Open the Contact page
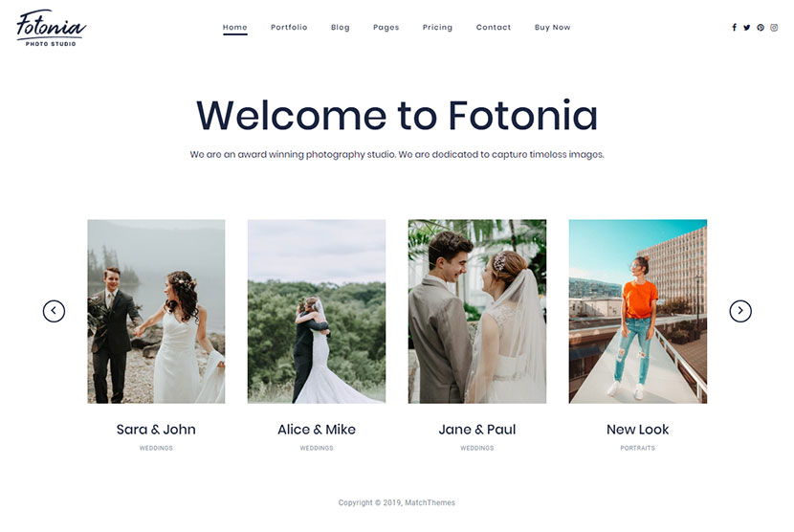This screenshot has height=532, width=794. [494, 28]
